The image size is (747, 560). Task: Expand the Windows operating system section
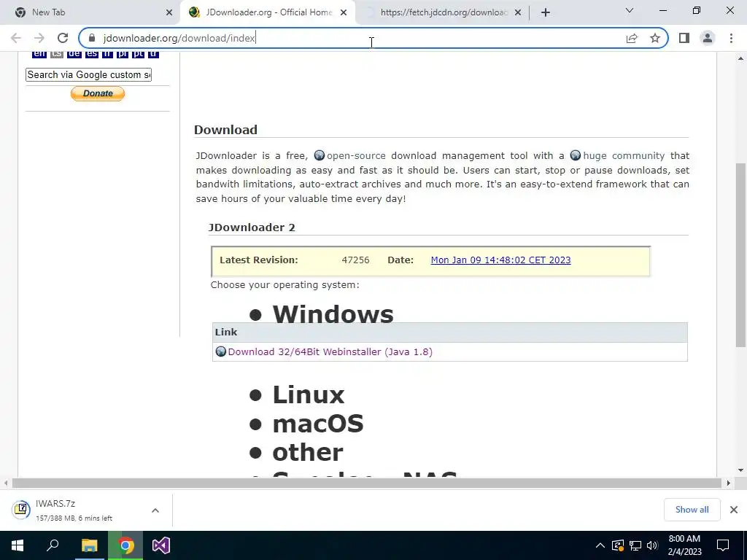pos(333,314)
